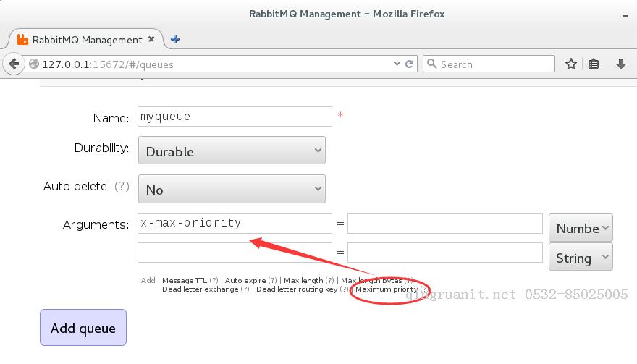
Task: Click help (?) beside Maximum priority
Action: tap(423, 289)
